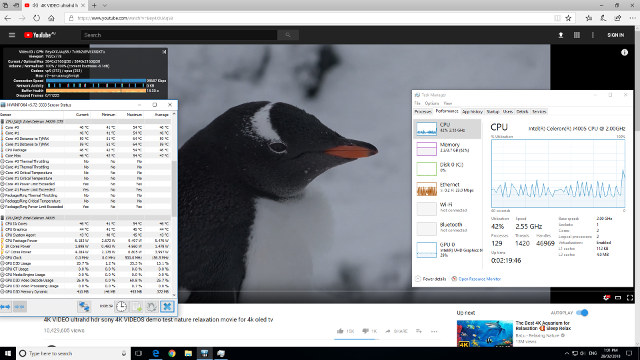
Task: Toggle fullscreen on the video player
Action: click(x=630, y=298)
